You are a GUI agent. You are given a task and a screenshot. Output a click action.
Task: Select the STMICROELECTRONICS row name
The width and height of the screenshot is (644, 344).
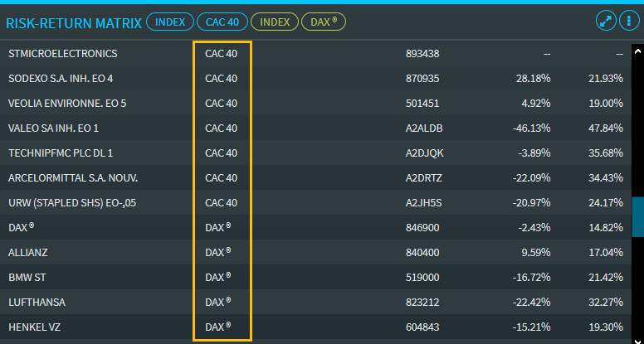click(x=63, y=54)
